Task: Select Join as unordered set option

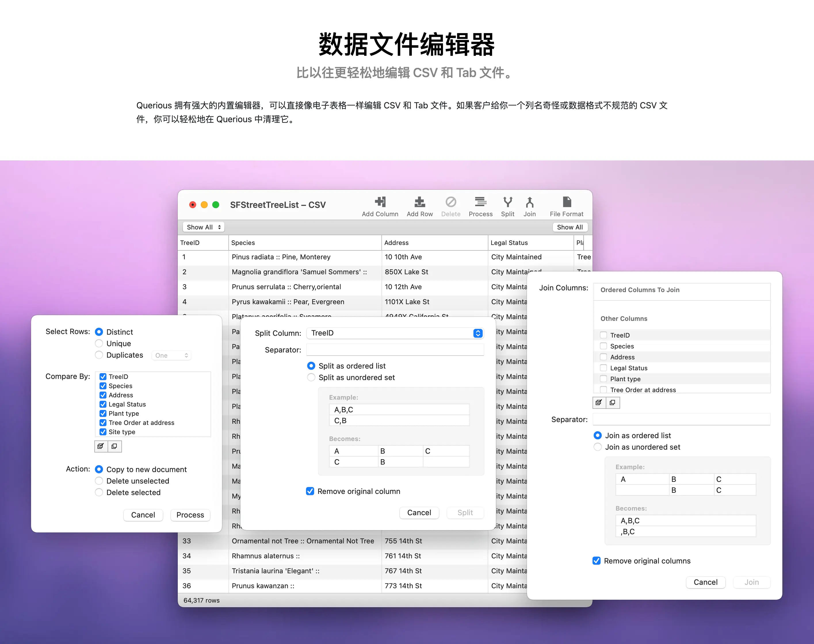Action: [x=597, y=447]
